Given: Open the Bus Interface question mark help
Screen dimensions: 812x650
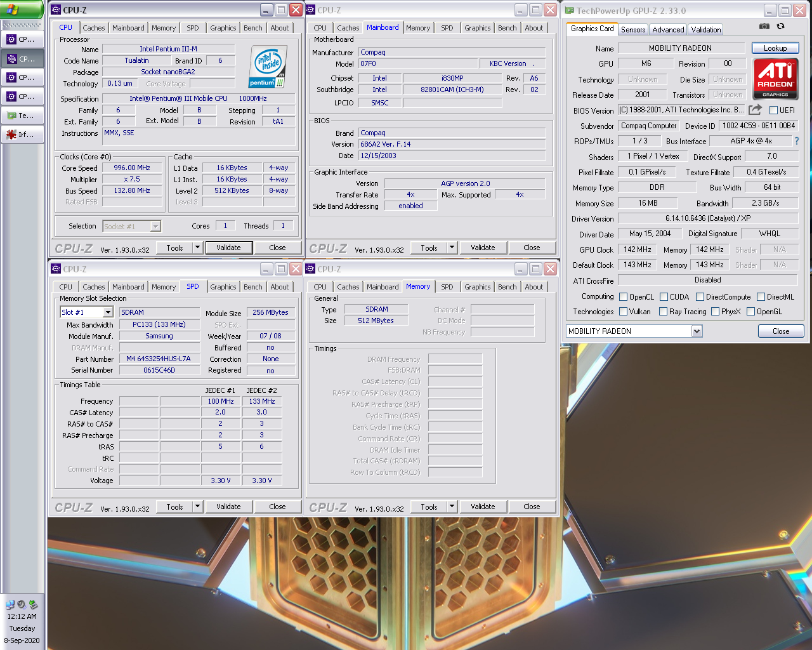Looking at the screenshot, I should click(x=797, y=141).
